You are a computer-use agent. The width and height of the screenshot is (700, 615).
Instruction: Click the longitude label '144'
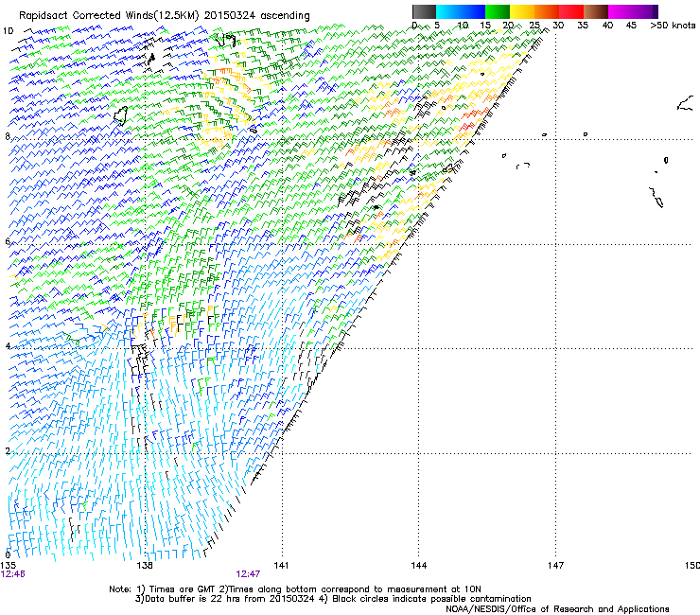click(x=418, y=566)
